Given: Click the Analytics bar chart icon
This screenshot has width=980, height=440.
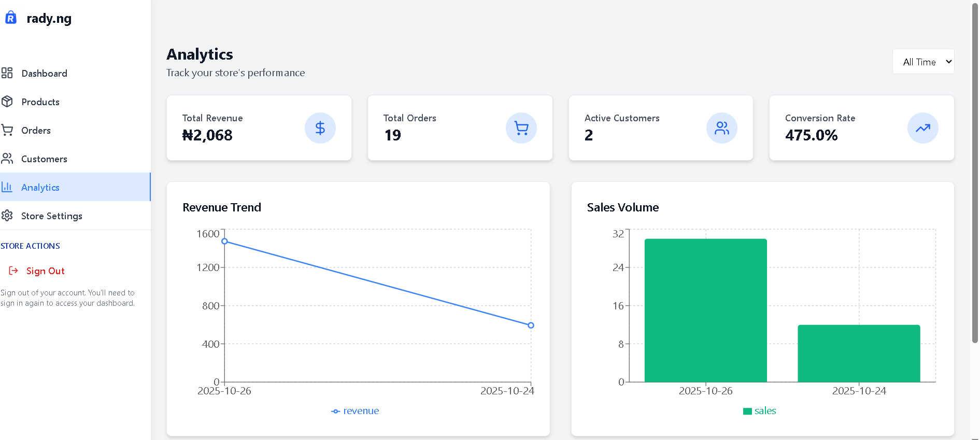Looking at the screenshot, I should (7, 187).
